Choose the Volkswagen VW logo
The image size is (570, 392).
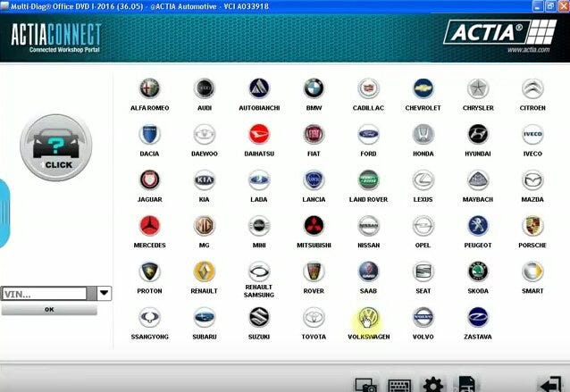[x=368, y=317]
